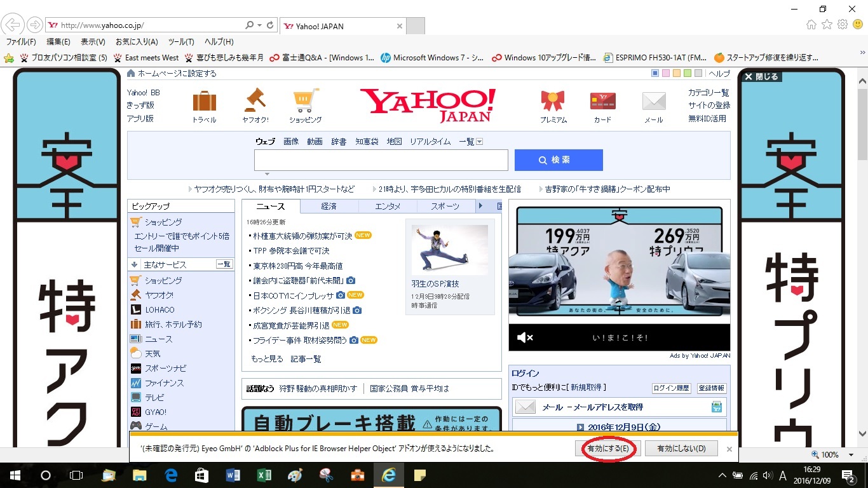Open Windows Store from taskbar

tap(201, 475)
